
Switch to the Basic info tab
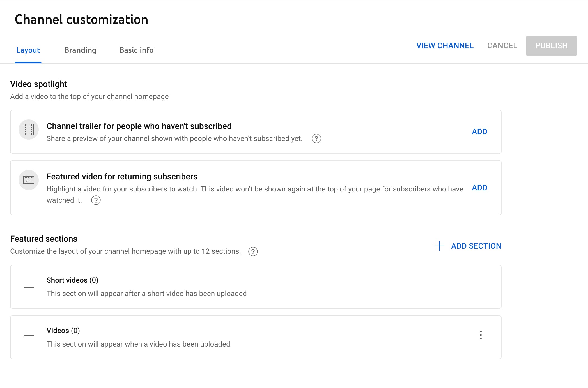pos(136,50)
